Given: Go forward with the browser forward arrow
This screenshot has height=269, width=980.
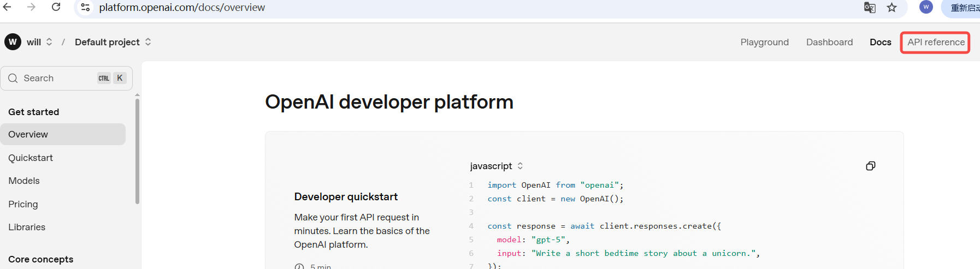Looking at the screenshot, I should coord(31,7).
